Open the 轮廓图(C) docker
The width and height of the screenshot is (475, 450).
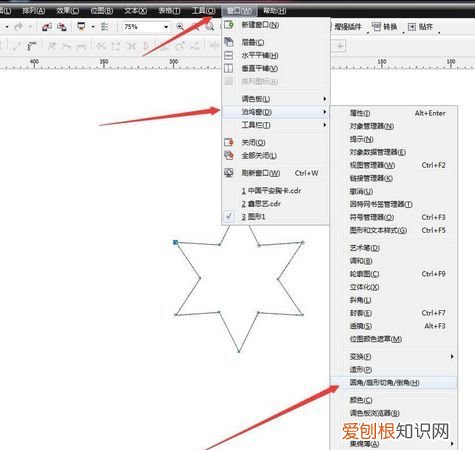click(394, 274)
